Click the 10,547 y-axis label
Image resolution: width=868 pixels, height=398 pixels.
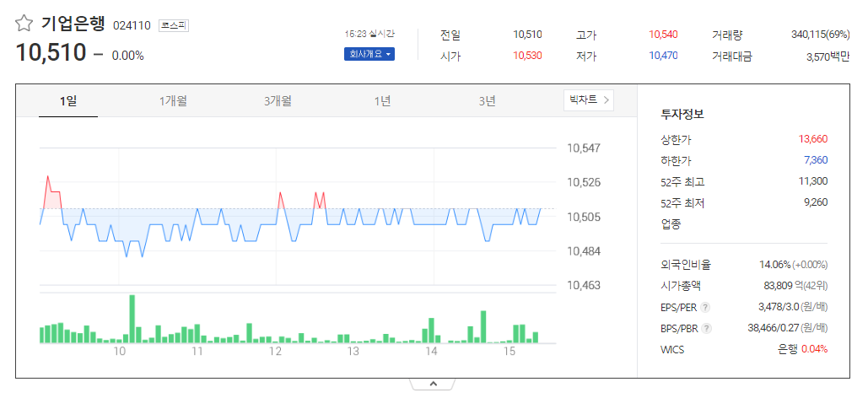(584, 148)
